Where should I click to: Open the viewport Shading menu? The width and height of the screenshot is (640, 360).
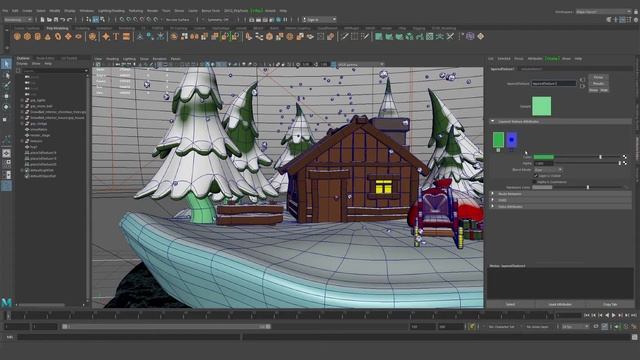112,59
